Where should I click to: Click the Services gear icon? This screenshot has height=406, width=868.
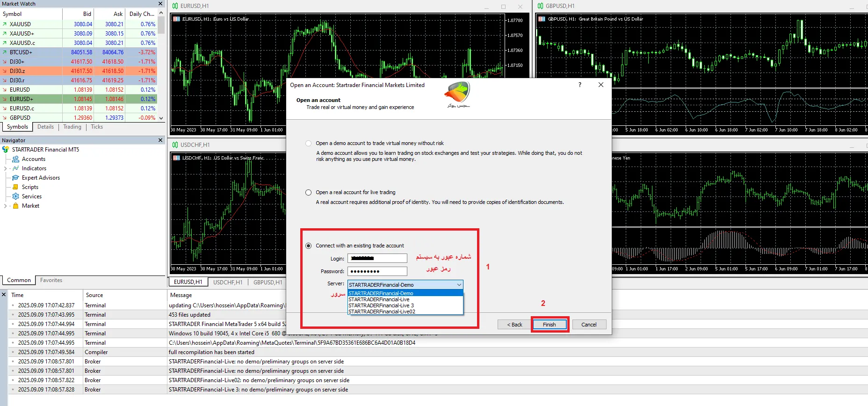[x=16, y=196]
